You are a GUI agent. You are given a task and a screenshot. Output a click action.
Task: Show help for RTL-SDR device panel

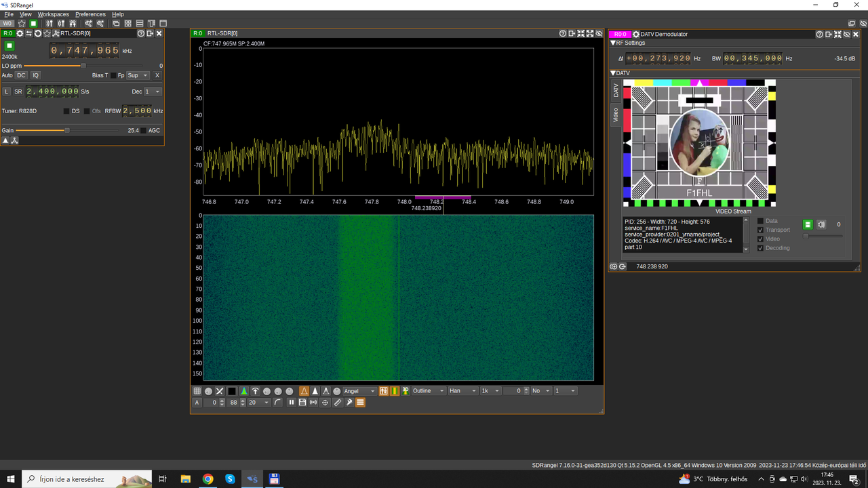140,33
